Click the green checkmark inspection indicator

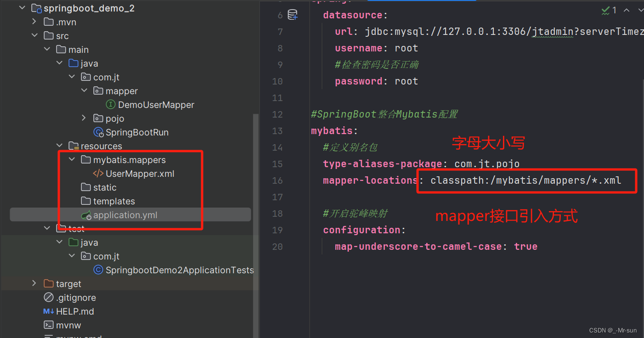coord(605,10)
